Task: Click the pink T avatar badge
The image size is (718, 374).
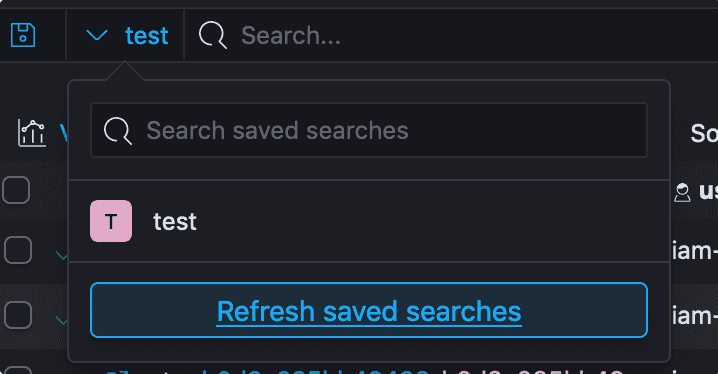Action: [111, 221]
